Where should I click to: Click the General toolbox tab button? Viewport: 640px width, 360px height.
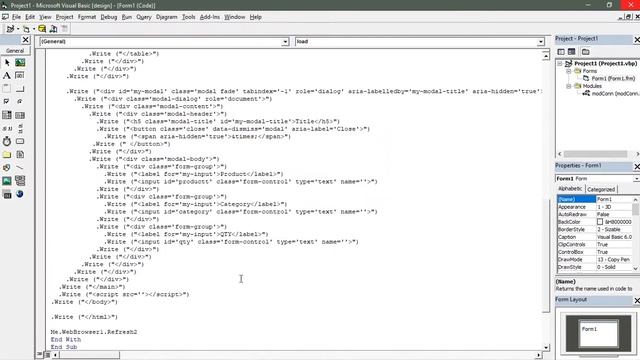click(x=15, y=51)
